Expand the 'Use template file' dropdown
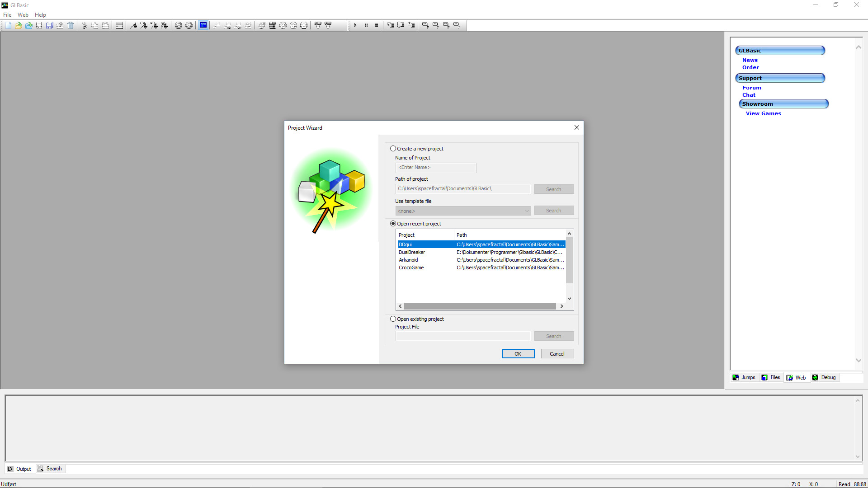 [x=526, y=210]
